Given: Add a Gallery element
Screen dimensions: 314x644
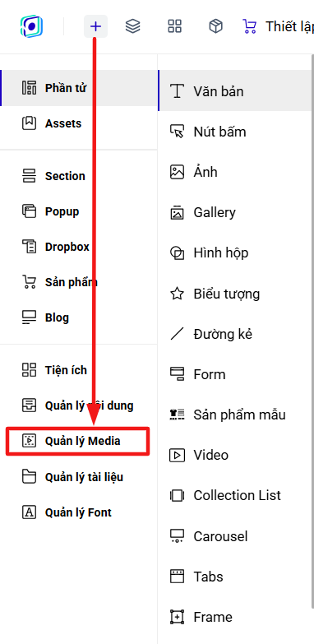Looking at the screenshot, I should click(x=236, y=212).
